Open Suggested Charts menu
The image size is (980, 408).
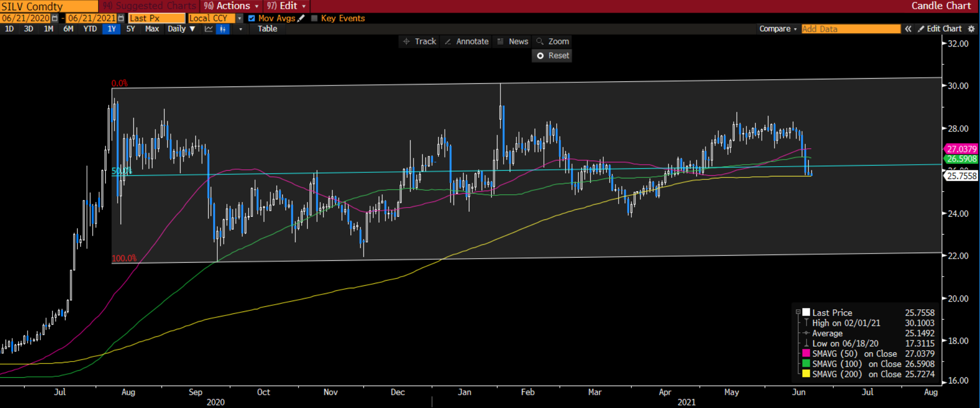point(149,6)
